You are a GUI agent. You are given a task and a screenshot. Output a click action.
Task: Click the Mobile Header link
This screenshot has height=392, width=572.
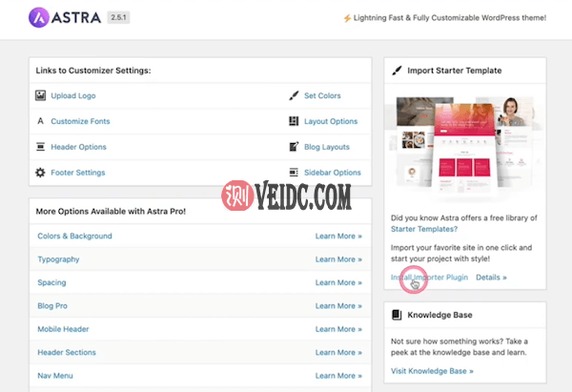63,329
